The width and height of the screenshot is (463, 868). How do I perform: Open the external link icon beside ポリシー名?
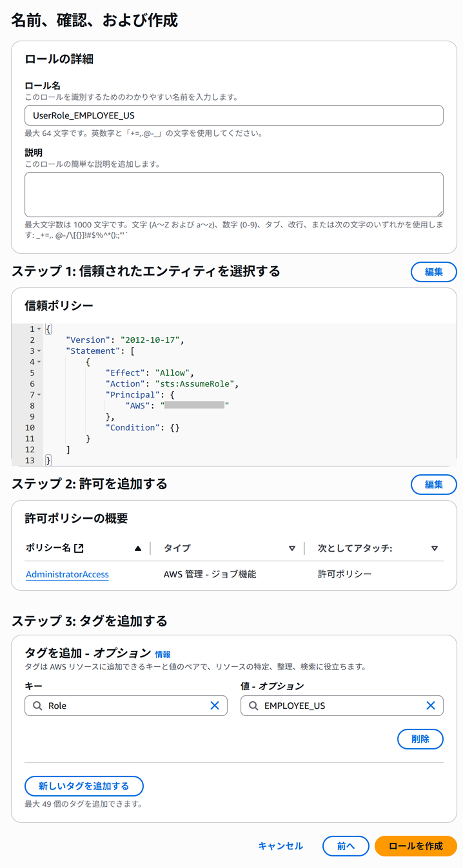(79, 548)
